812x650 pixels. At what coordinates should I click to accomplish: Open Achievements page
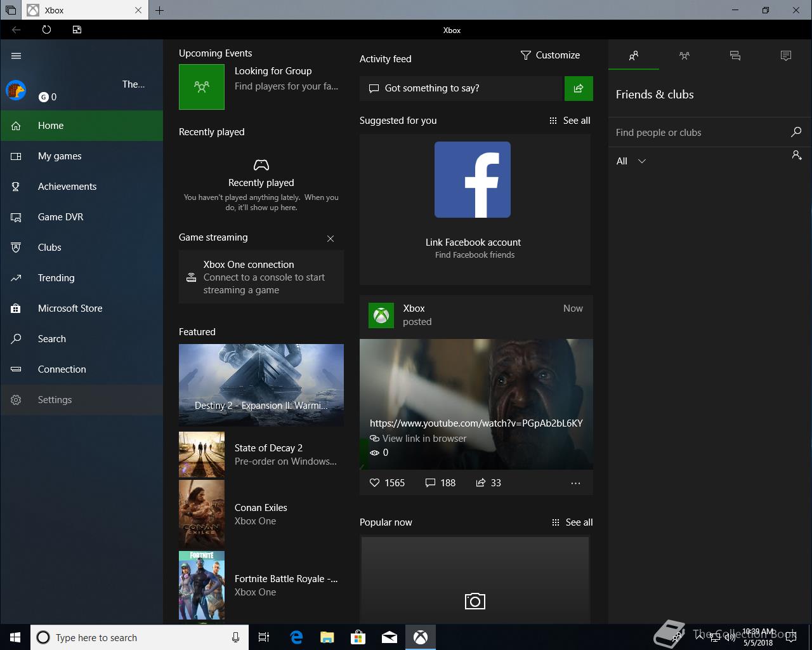(82, 187)
